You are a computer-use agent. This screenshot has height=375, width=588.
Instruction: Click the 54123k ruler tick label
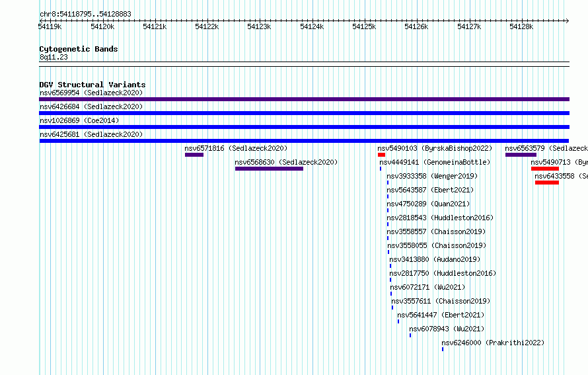259,26
